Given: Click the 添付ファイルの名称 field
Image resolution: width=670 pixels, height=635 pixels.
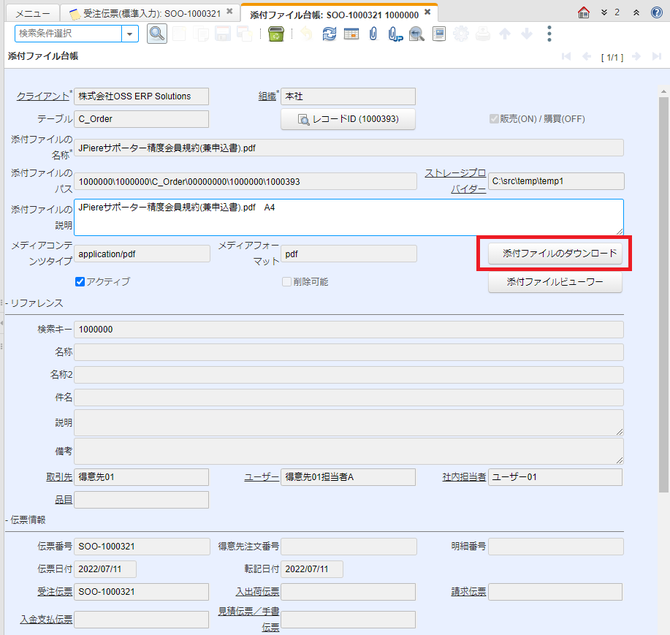Looking at the screenshot, I should tap(349, 148).
